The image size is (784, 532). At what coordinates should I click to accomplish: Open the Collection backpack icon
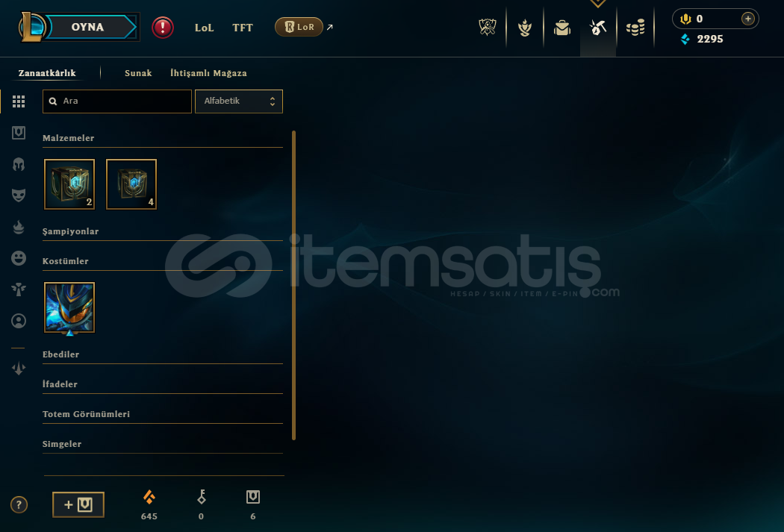click(x=562, y=28)
